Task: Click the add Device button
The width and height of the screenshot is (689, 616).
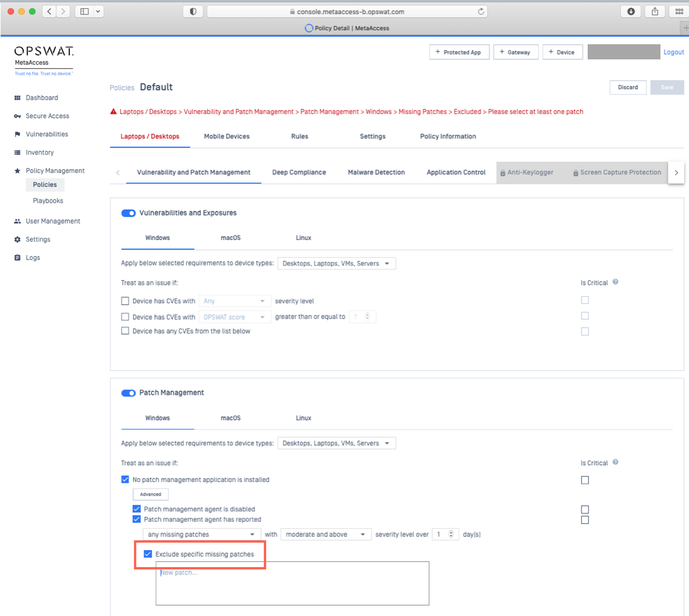Action: tap(563, 52)
